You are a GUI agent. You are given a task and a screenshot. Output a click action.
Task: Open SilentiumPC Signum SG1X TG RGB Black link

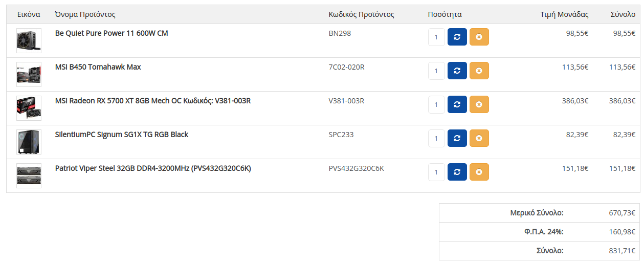coord(122,135)
